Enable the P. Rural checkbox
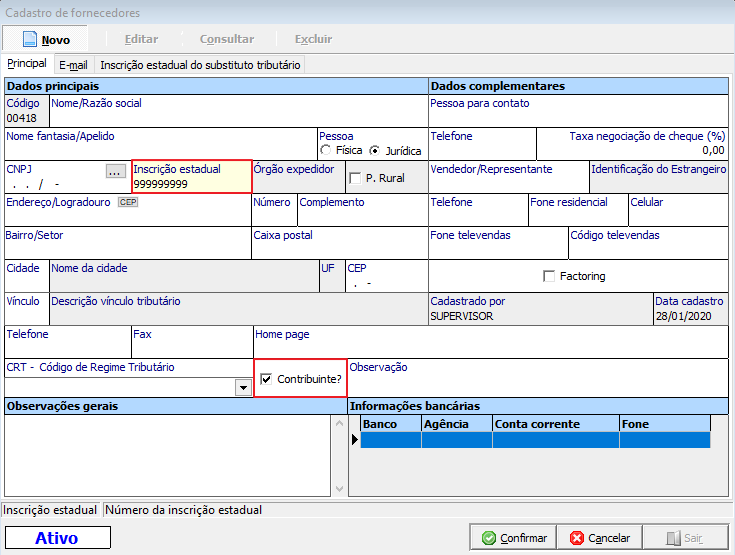735x555 pixels. pyautogui.click(x=355, y=179)
